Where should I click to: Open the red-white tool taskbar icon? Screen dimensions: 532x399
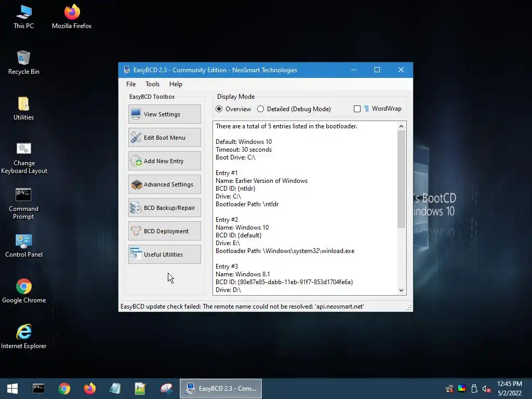pyautogui.click(x=166, y=389)
